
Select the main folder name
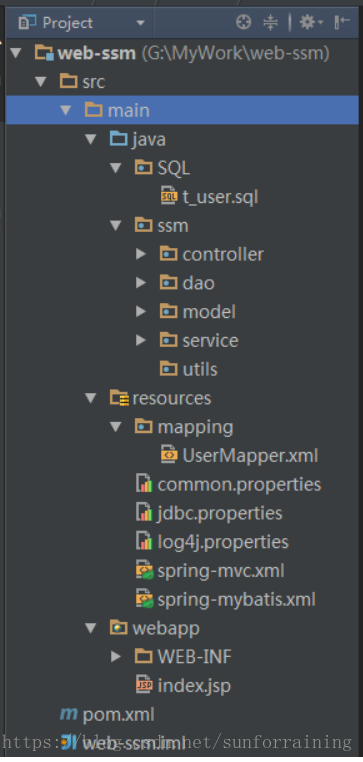point(128,110)
